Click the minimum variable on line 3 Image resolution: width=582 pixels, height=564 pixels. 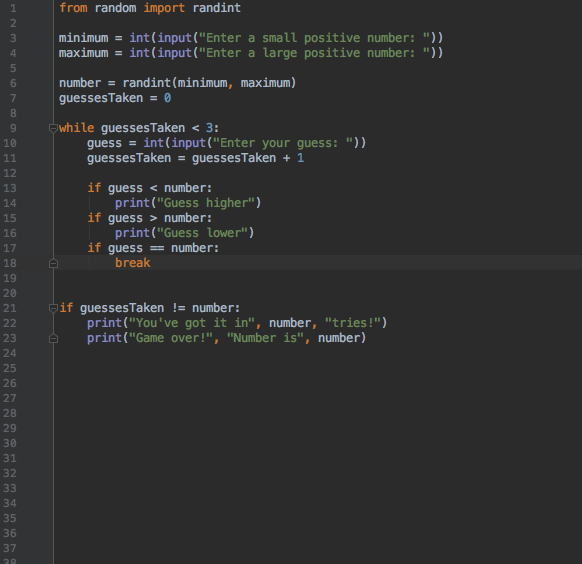coord(84,38)
